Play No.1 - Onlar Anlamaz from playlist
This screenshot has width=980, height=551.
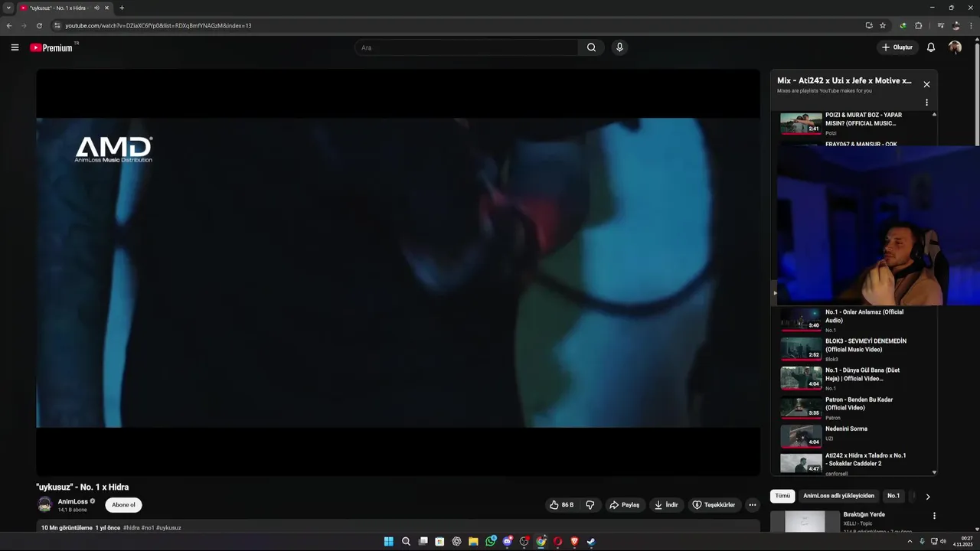point(854,320)
